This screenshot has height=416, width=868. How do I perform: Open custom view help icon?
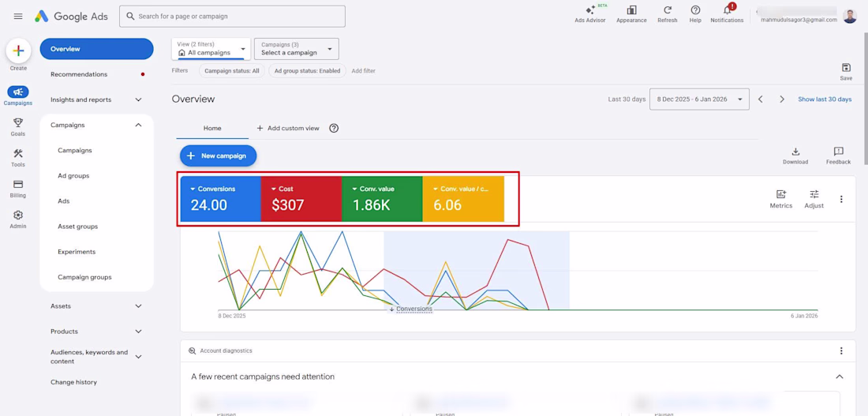coord(334,128)
